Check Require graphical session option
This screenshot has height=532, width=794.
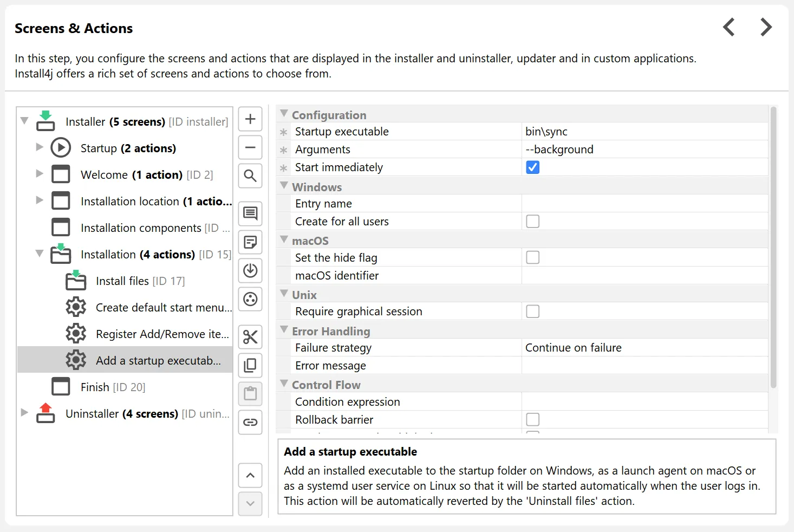(x=533, y=312)
